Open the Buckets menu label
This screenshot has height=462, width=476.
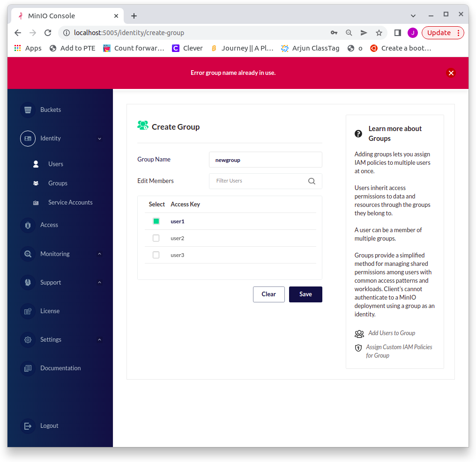51,110
